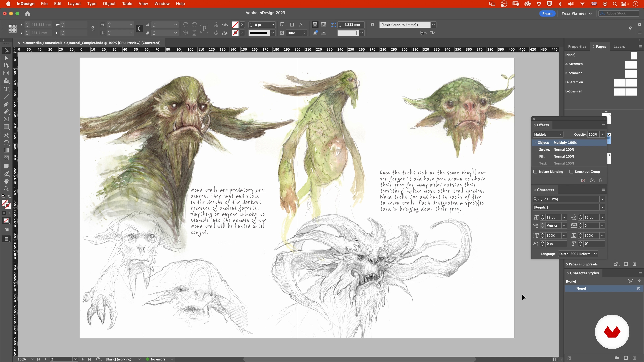Select the Scissors tool
Screen dimensions: 644x362
(6, 135)
